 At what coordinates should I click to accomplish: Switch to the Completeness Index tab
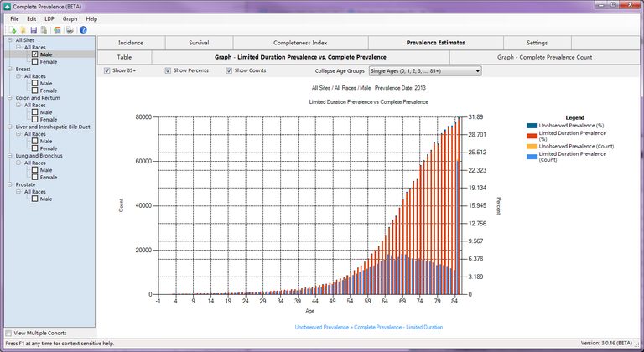tap(299, 42)
